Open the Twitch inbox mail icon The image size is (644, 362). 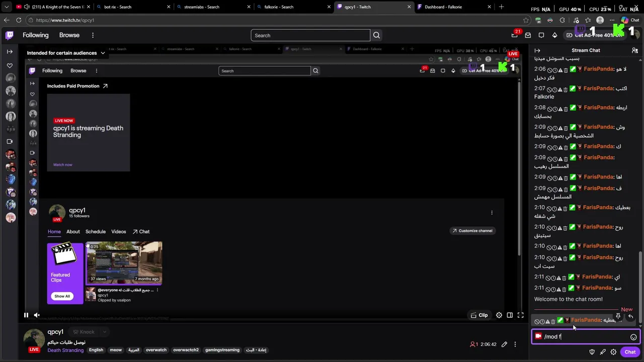(528, 35)
